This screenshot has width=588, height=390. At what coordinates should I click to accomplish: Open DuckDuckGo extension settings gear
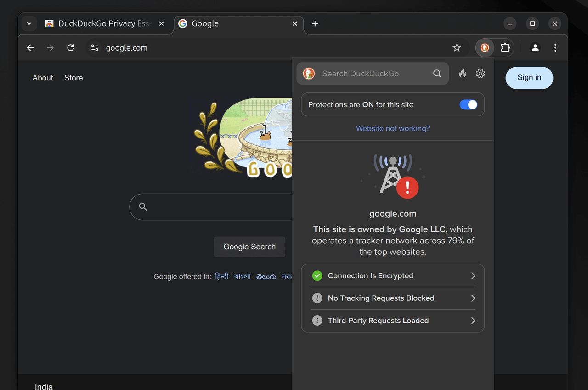click(480, 74)
